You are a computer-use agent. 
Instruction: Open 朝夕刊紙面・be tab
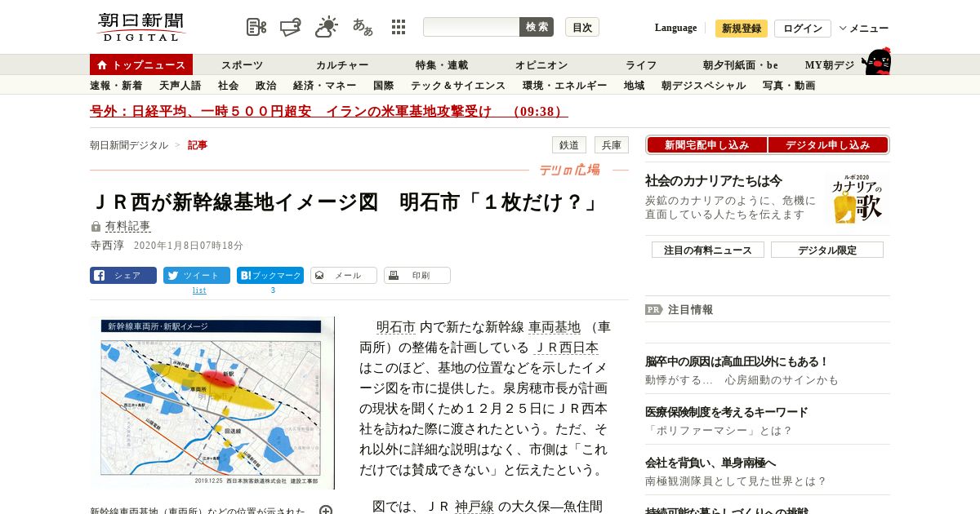click(741, 65)
